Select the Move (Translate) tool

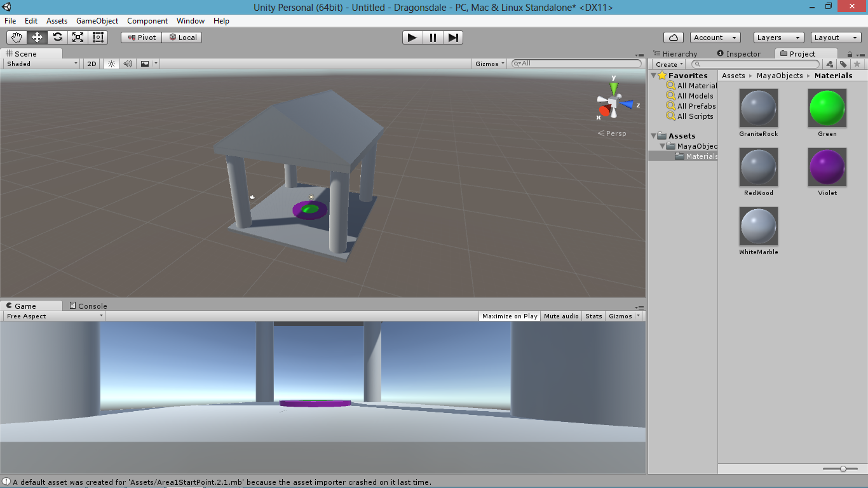(37, 37)
